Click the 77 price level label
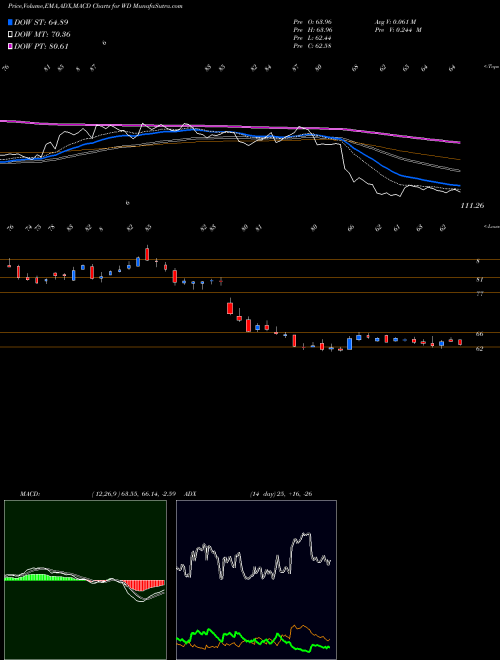 click(x=479, y=294)
